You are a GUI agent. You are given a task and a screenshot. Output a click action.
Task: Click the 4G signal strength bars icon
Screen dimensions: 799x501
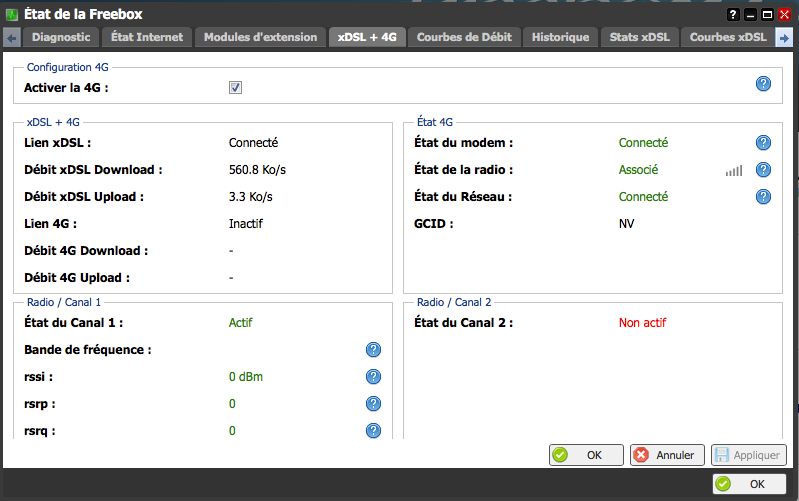[734, 171]
